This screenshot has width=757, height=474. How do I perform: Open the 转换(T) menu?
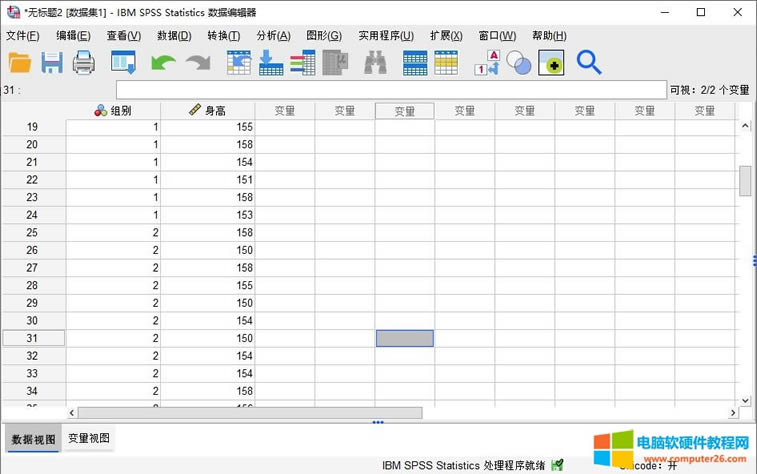(223, 35)
